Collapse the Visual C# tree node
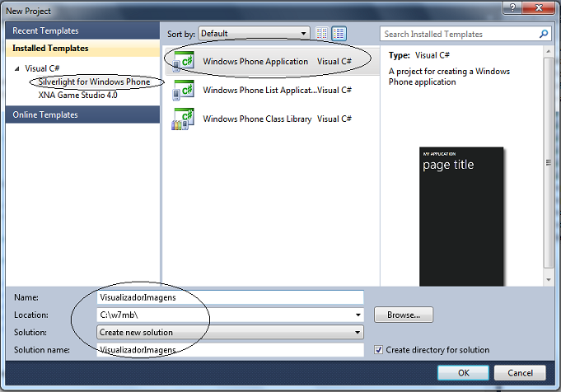The height and width of the screenshot is (392, 561). click(x=16, y=68)
